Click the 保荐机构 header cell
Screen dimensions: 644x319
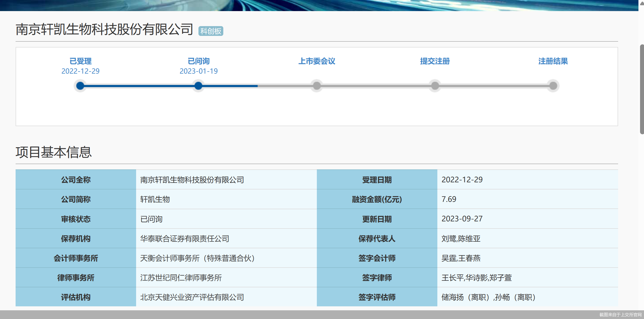(76, 239)
